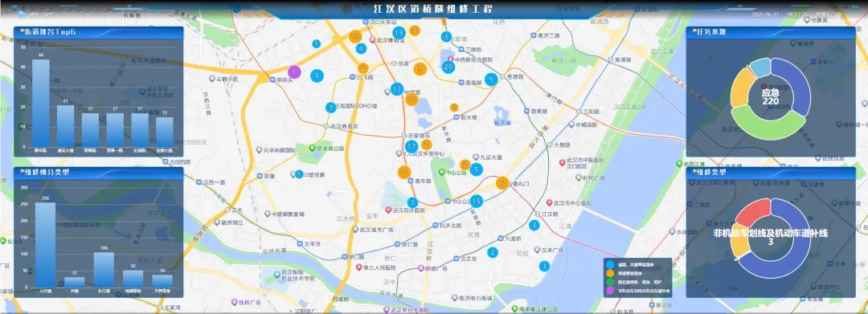Image resolution: width=868 pixels, height=314 pixels.
Task: Toggle the orange legend category dot
Action: pyautogui.click(x=611, y=273)
